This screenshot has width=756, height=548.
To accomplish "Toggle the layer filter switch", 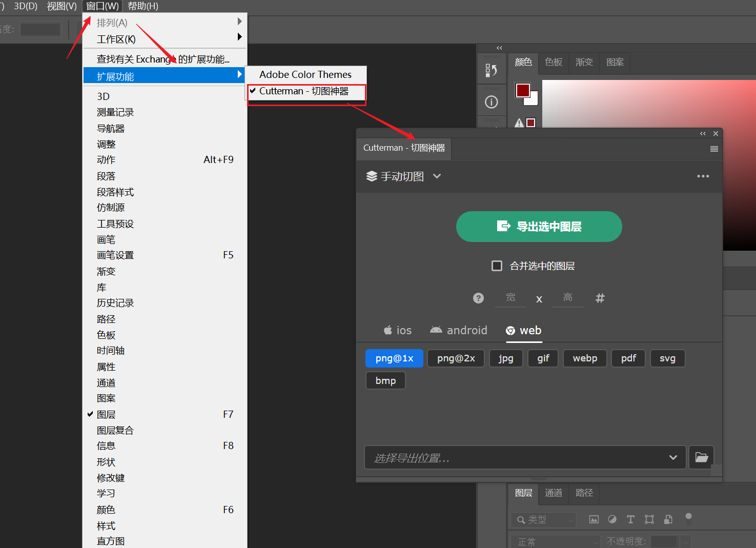I will pyautogui.click(x=688, y=519).
